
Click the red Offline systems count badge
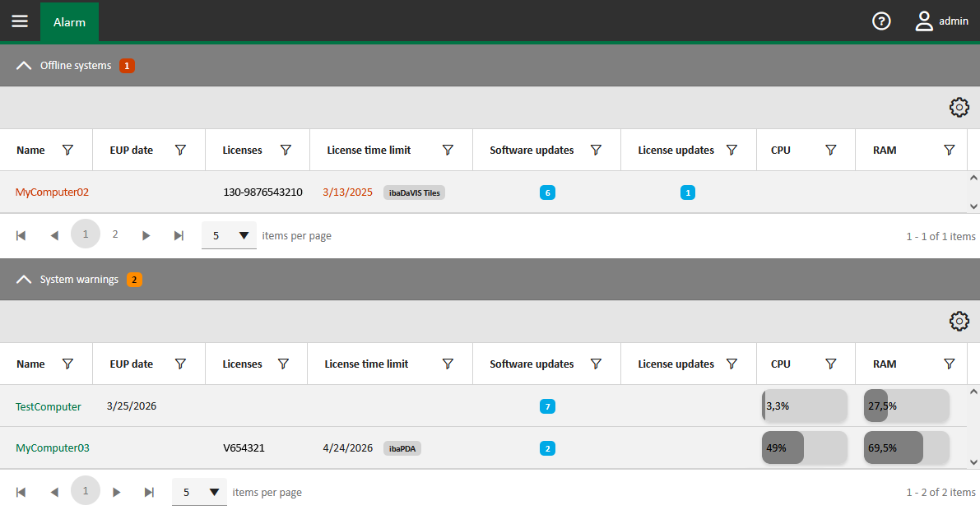click(x=127, y=66)
